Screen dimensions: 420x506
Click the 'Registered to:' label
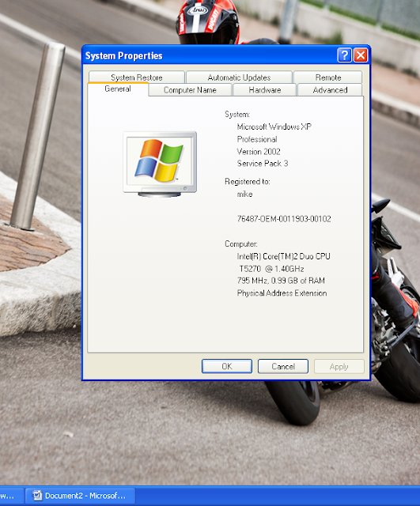[248, 182]
